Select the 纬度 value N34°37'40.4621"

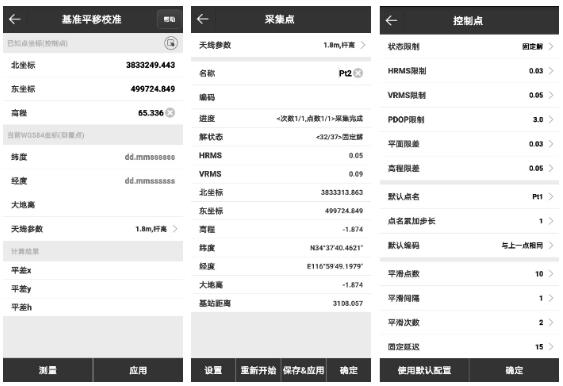point(336,248)
